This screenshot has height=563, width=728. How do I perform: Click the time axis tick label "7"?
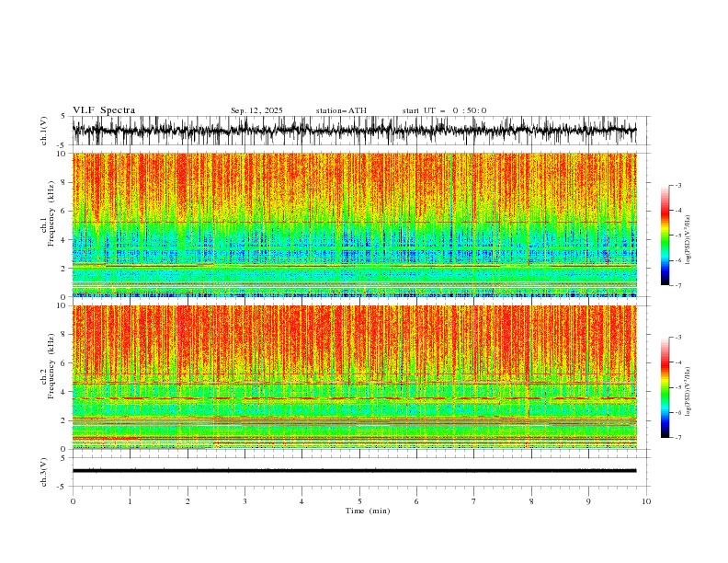pyautogui.click(x=474, y=501)
